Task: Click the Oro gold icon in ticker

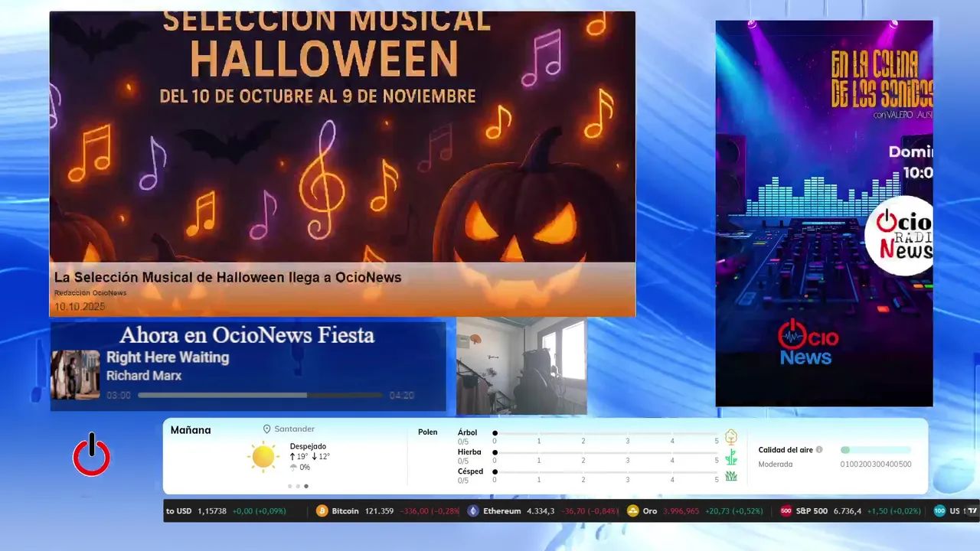Action: click(x=633, y=511)
